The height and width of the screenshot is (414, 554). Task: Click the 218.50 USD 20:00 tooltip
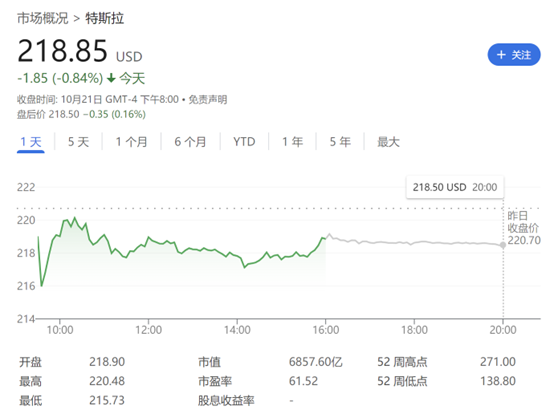455,187
